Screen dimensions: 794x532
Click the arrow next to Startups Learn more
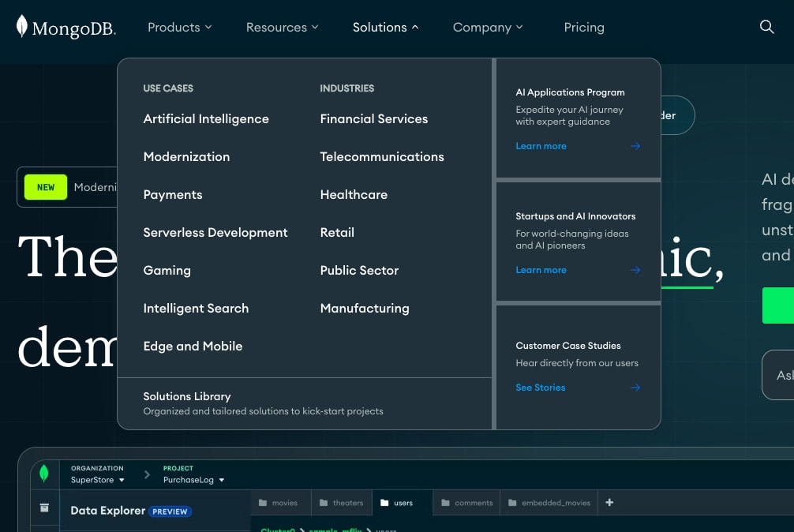tap(635, 270)
